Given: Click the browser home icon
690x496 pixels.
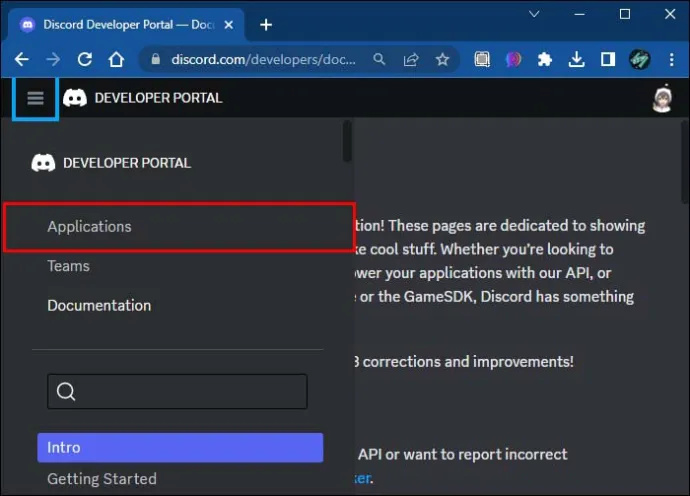Looking at the screenshot, I should click(116, 59).
